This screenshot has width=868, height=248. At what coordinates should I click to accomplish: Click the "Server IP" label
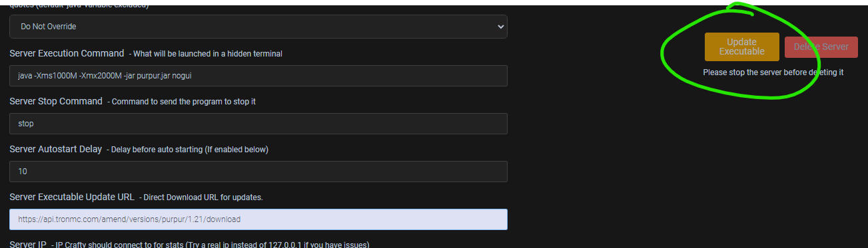point(27,244)
